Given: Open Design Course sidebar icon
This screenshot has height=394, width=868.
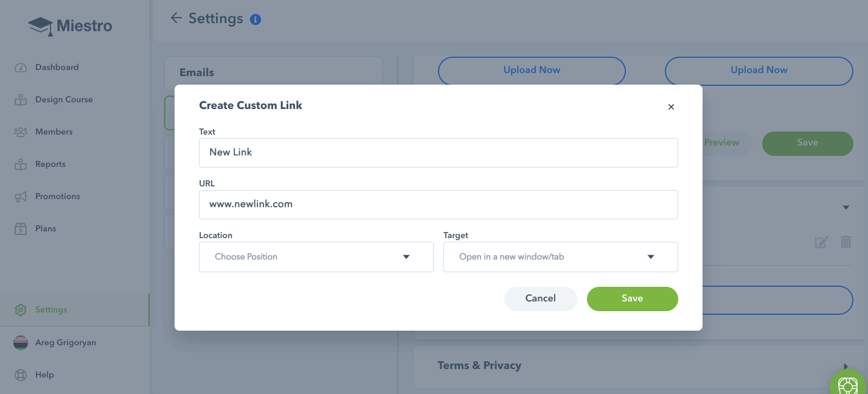Looking at the screenshot, I should [x=21, y=100].
